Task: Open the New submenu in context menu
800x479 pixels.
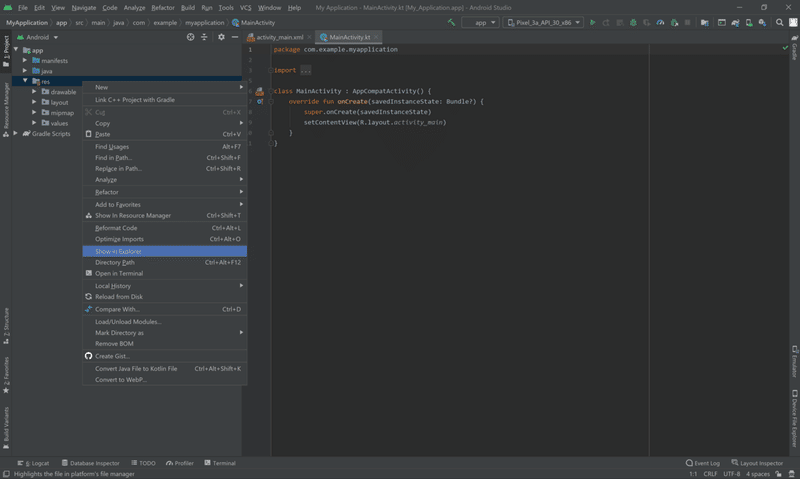Action: coord(165,87)
